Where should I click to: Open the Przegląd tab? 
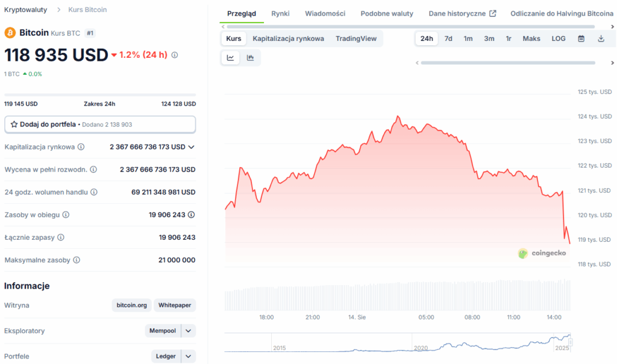pos(242,13)
